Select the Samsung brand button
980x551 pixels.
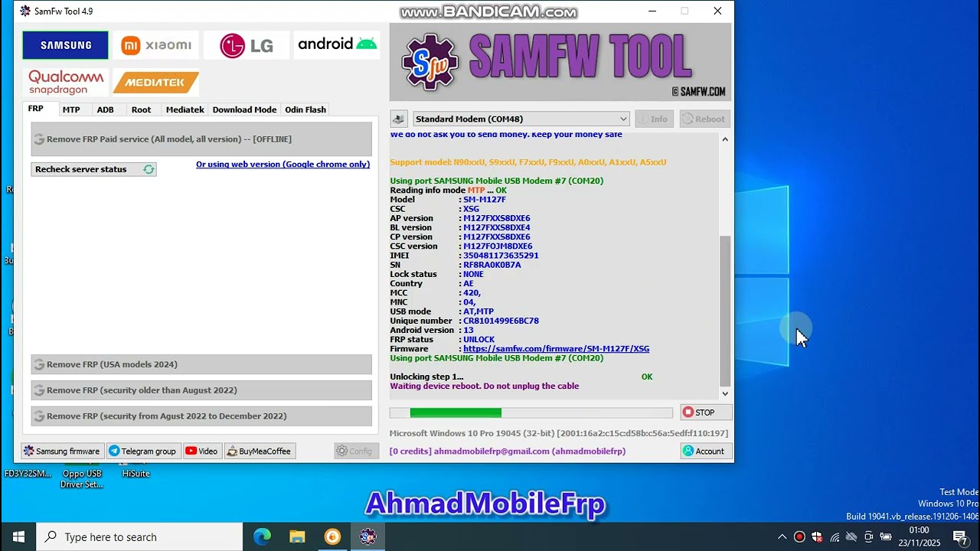[x=65, y=45]
